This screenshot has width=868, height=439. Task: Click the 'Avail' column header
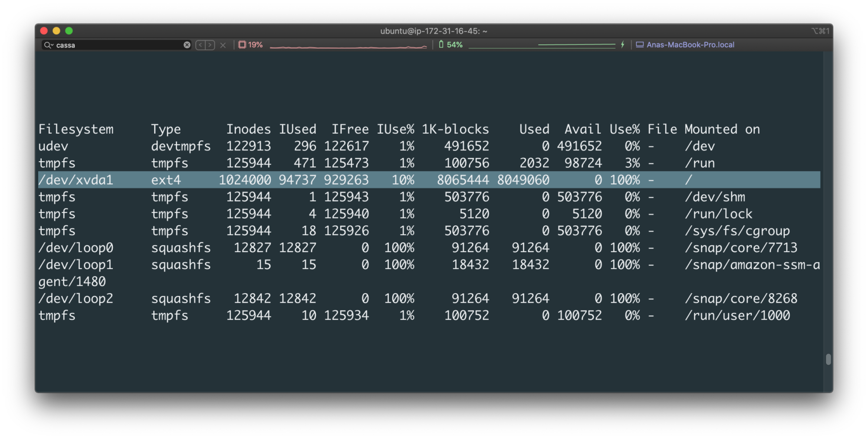[x=583, y=129]
